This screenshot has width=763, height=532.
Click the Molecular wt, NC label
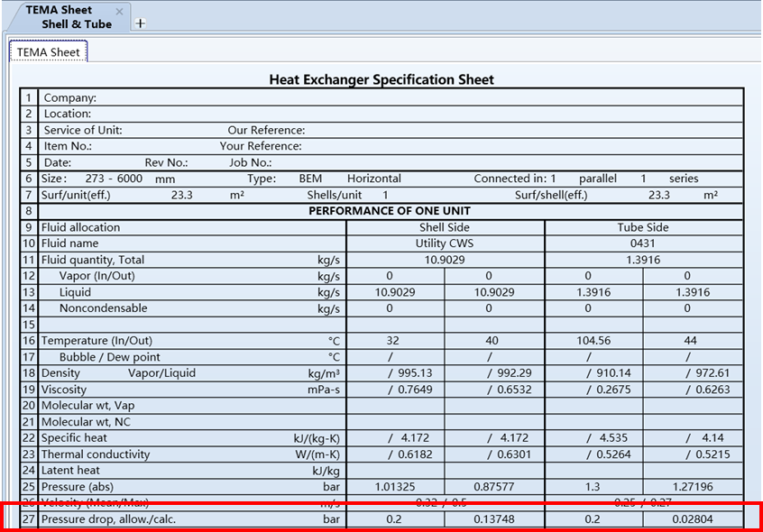coord(86,422)
